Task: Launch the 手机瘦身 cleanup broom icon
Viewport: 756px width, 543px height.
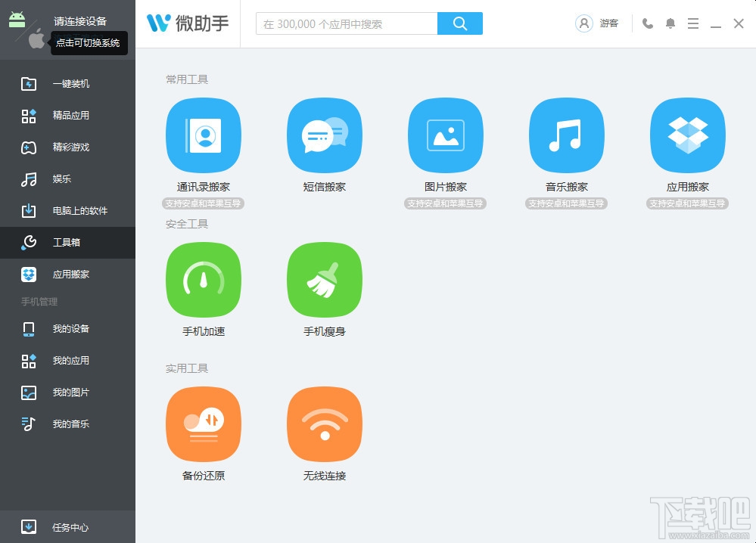Action: point(325,280)
